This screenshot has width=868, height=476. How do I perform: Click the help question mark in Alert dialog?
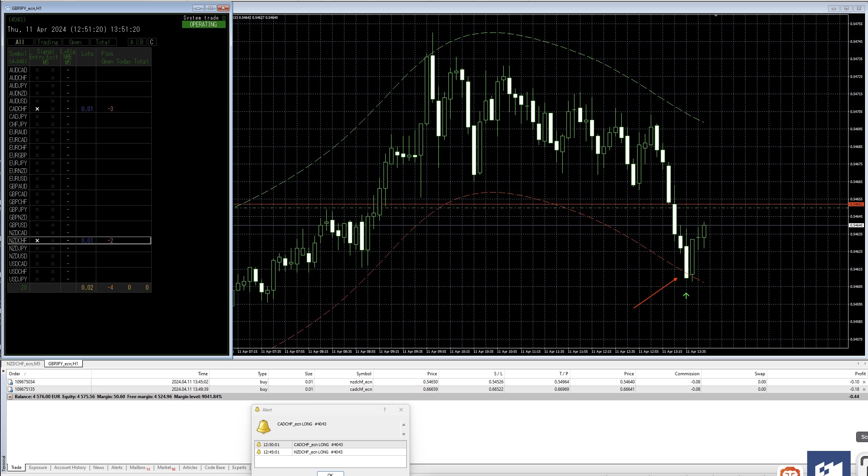coord(385,410)
